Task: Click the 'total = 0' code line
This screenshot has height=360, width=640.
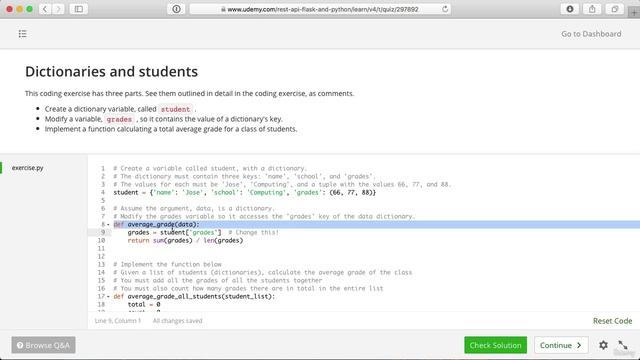Action: click(144, 304)
